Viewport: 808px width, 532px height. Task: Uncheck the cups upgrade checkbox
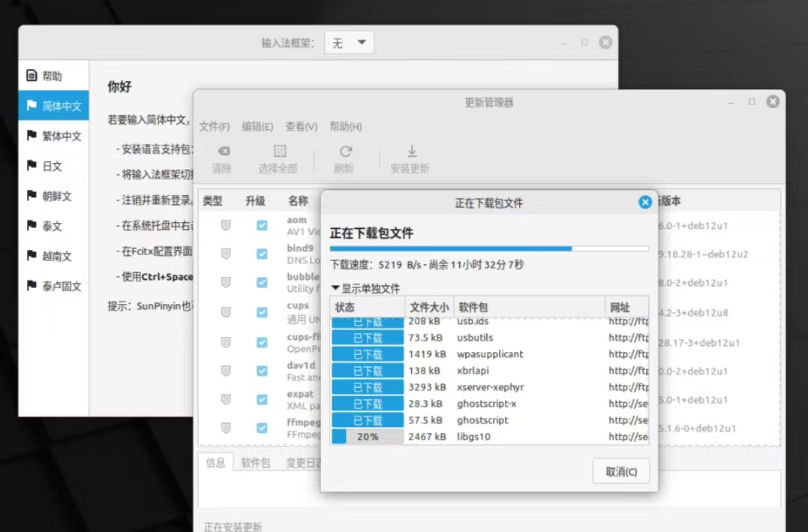262,312
